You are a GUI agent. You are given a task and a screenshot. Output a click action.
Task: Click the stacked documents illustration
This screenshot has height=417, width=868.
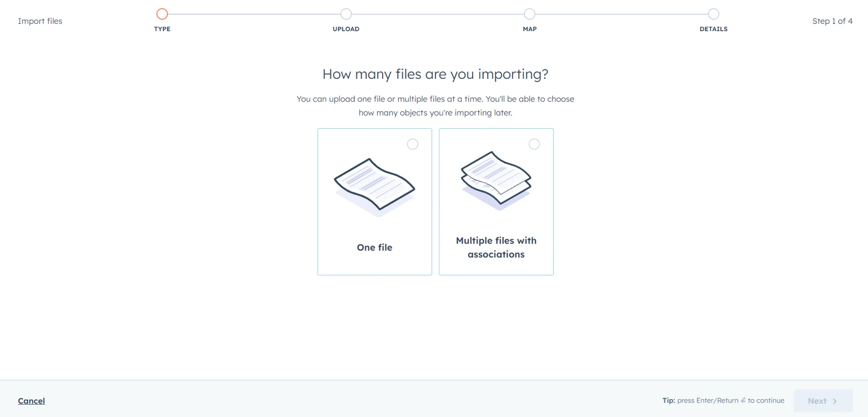pyautogui.click(x=496, y=178)
